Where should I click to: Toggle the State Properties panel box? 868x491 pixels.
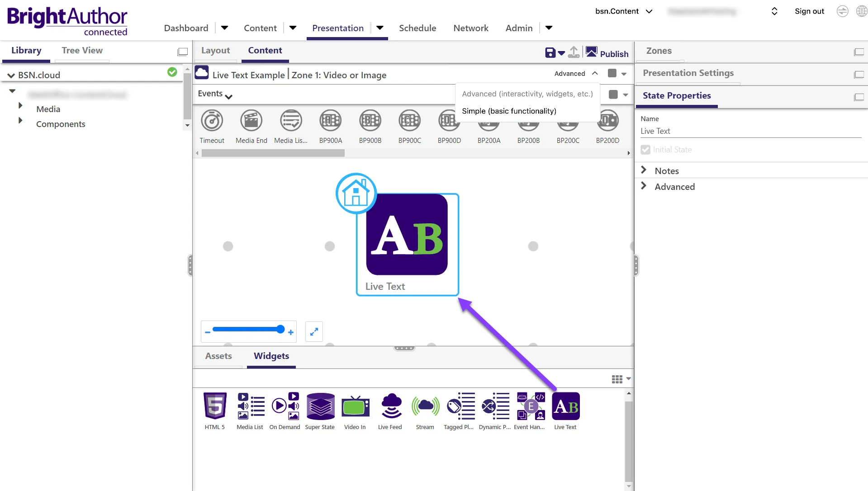tap(859, 97)
